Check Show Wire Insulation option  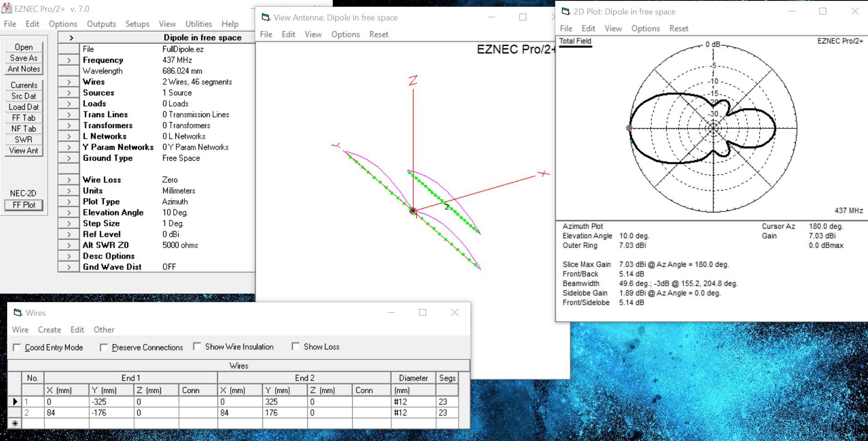click(197, 346)
